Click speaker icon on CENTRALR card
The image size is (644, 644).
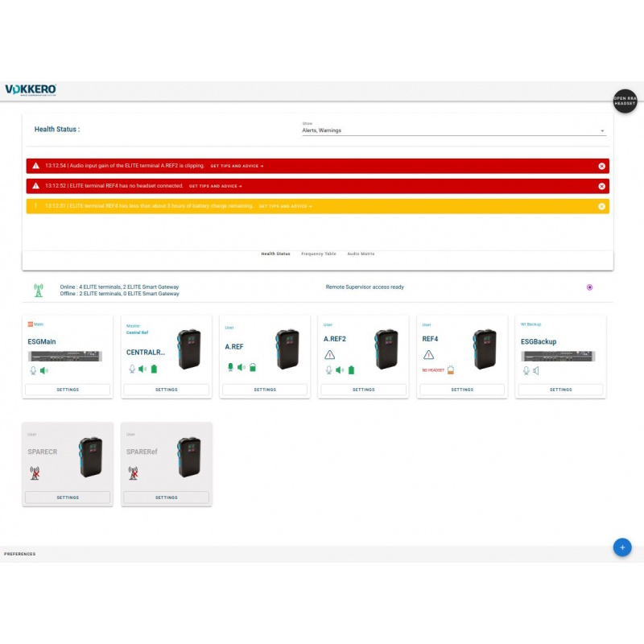[142, 369]
